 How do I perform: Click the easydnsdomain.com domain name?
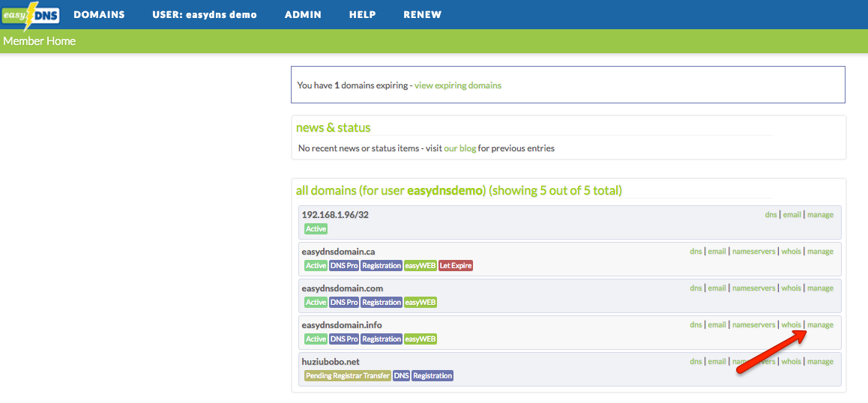(x=342, y=288)
